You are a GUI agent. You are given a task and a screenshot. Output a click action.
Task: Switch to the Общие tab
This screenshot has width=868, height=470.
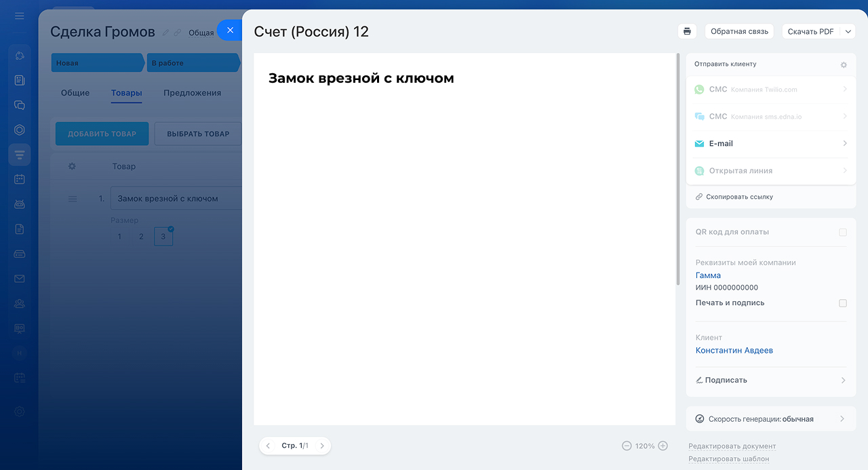coord(75,93)
